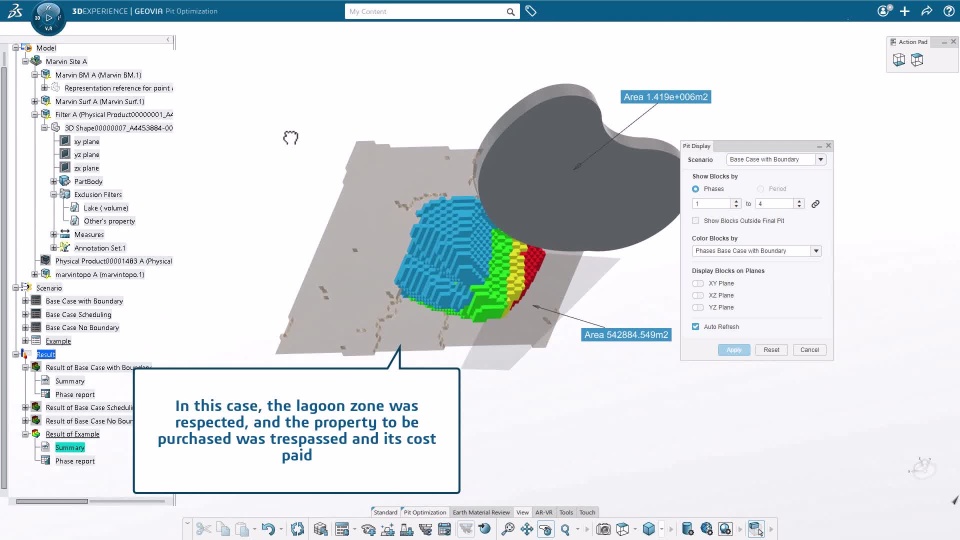
Task: Click the Capture camera icon
Action: point(604,529)
